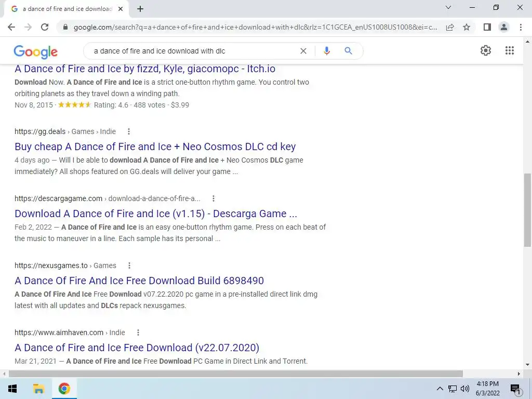532x399 pixels.
Task: Open network status in the system tray
Action: [453, 389]
